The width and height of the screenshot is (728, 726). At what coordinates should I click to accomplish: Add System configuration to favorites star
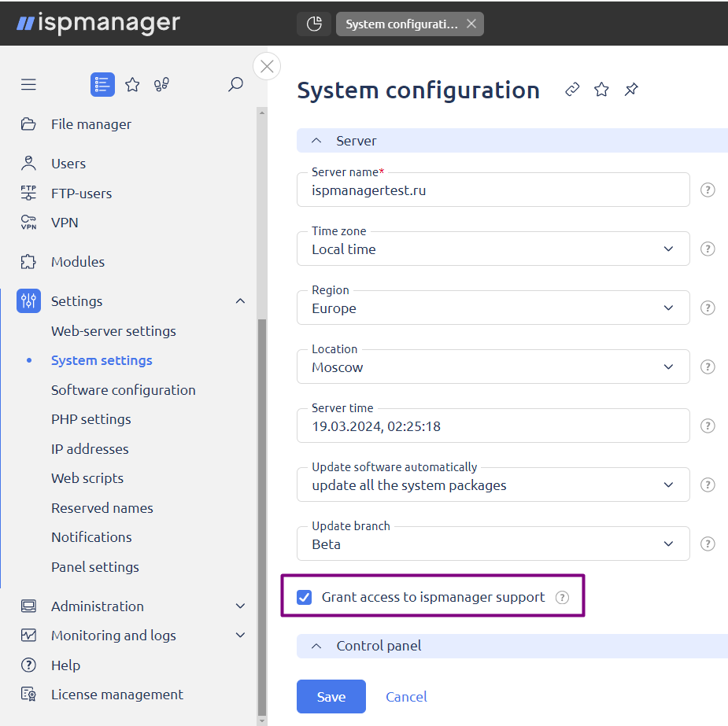pyautogui.click(x=601, y=89)
